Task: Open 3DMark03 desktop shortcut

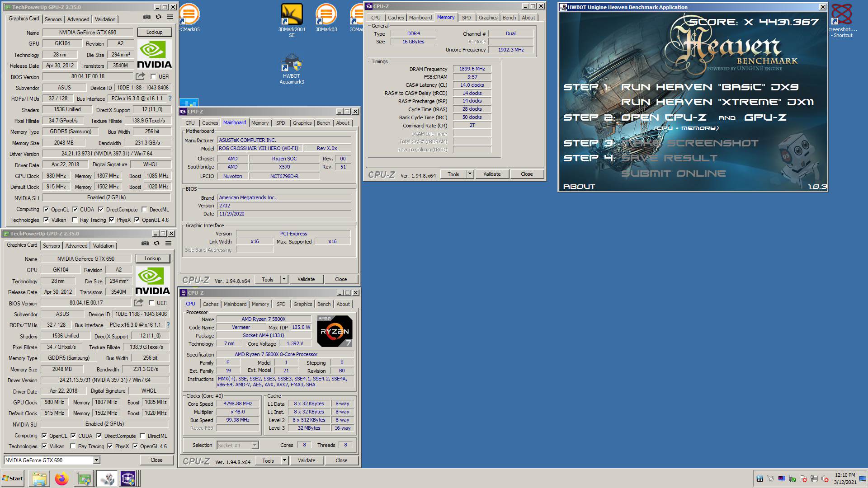Action: 326,18
